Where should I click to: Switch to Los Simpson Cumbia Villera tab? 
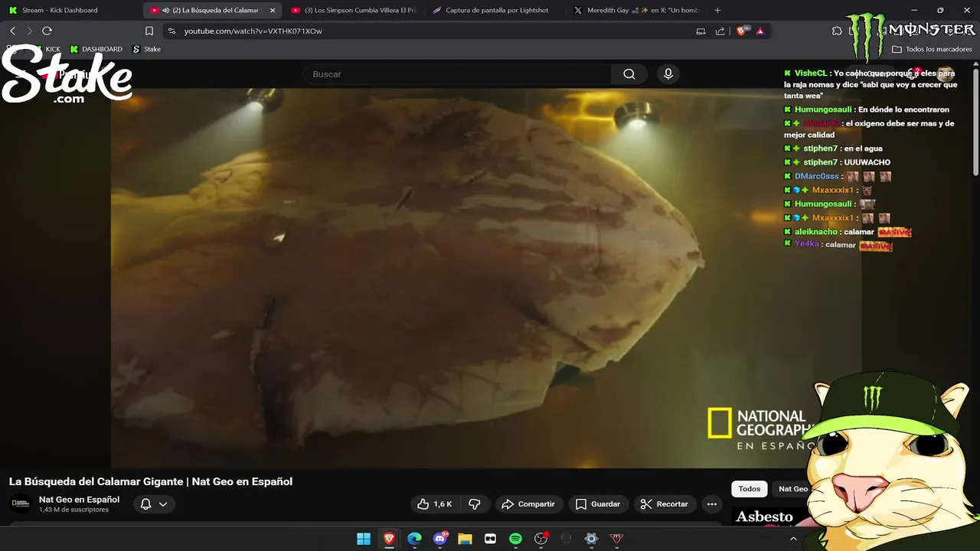pos(354,11)
